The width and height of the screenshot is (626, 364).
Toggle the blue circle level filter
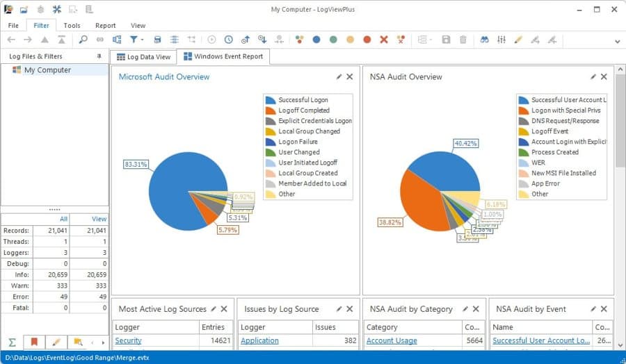316,40
